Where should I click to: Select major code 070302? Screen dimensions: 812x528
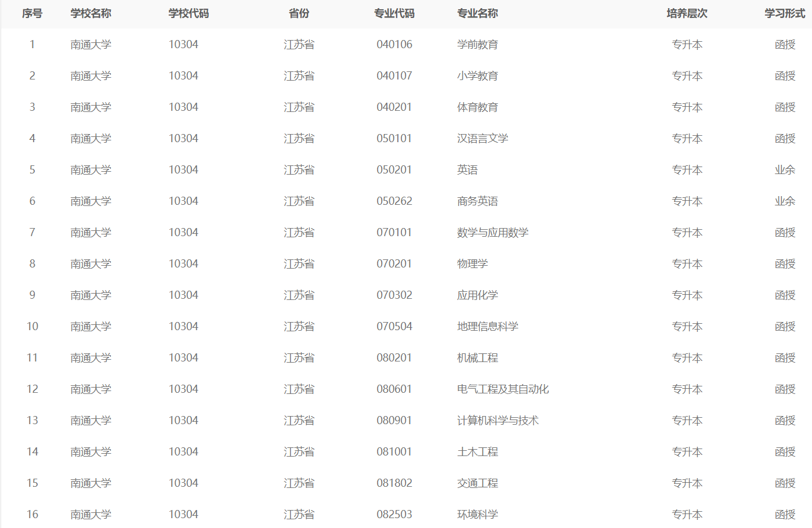coord(394,295)
